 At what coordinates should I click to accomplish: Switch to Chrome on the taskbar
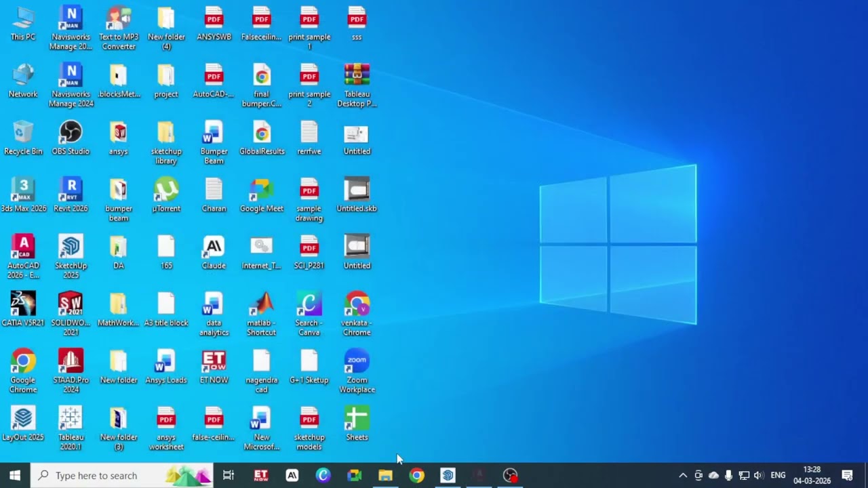tap(416, 475)
